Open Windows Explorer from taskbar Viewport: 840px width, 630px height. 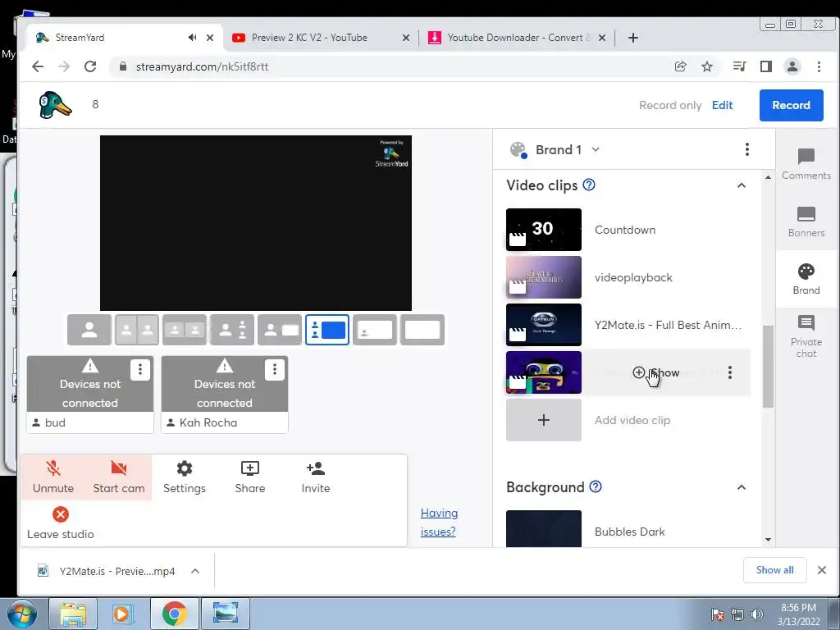[73, 614]
